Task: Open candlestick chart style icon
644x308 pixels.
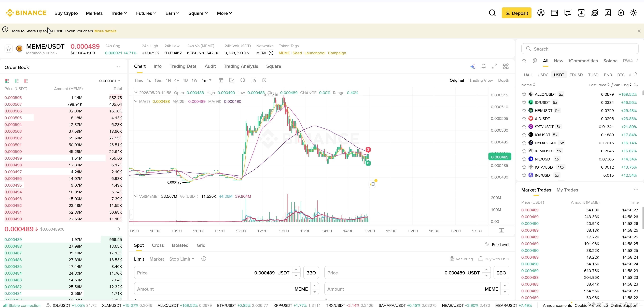Action: tap(243, 80)
